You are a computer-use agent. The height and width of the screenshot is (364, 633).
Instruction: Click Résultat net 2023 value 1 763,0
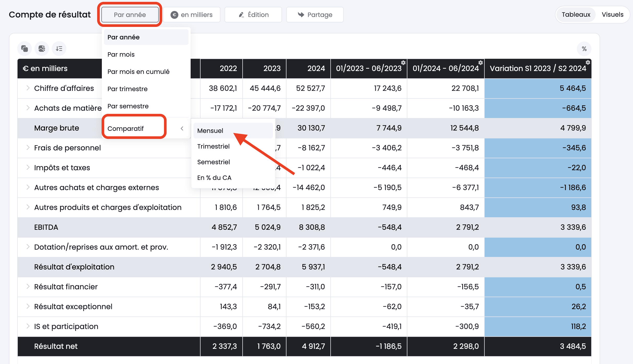point(269,346)
